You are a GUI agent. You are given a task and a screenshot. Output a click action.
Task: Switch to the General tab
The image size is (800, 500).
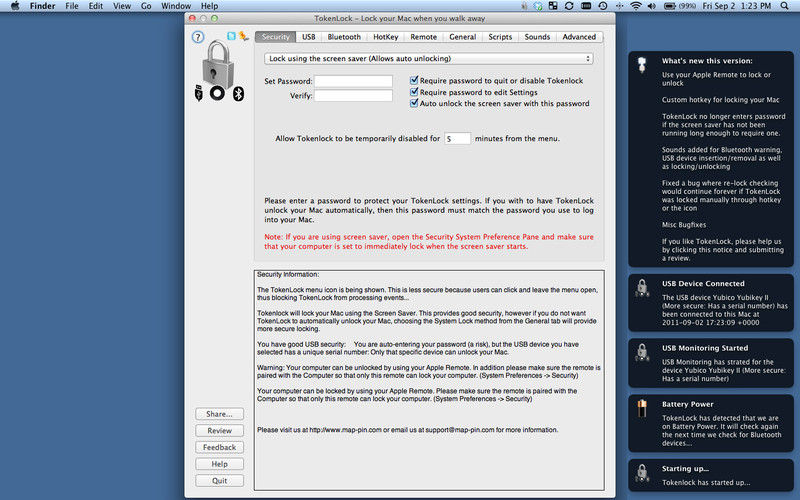point(463,37)
